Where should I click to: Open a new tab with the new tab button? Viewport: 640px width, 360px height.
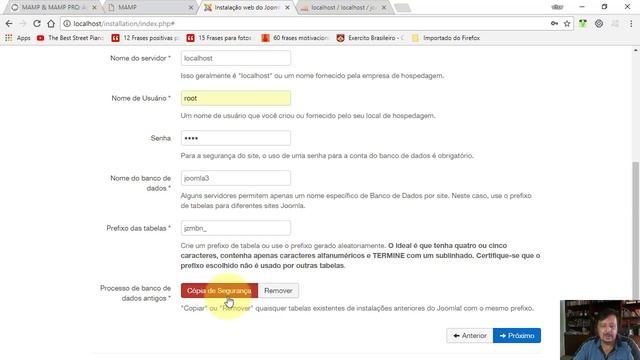click(402, 8)
